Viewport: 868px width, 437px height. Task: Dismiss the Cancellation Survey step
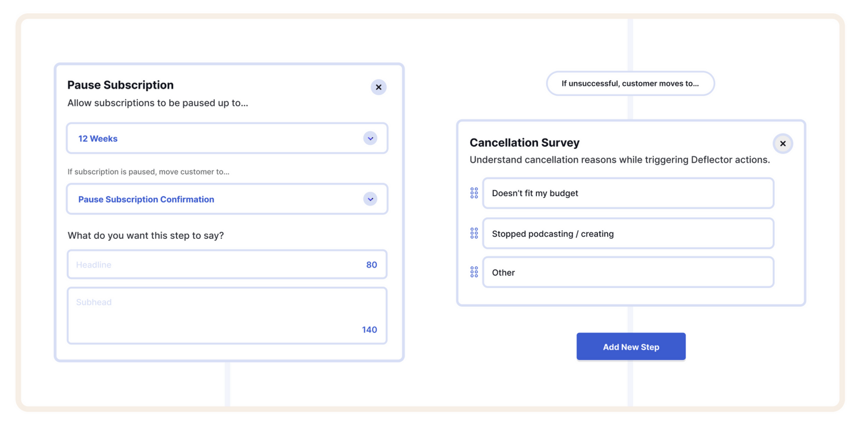pyautogui.click(x=783, y=143)
